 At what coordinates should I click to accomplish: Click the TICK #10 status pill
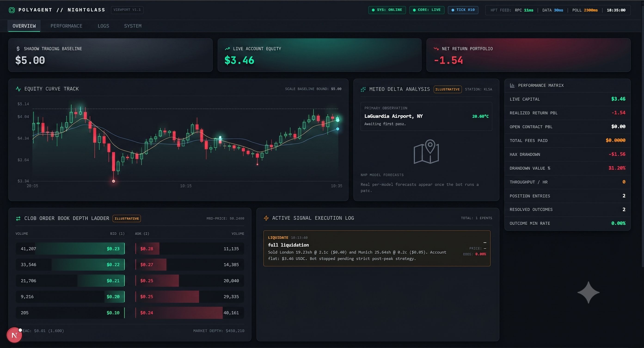pyautogui.click(x=463, y=10)
